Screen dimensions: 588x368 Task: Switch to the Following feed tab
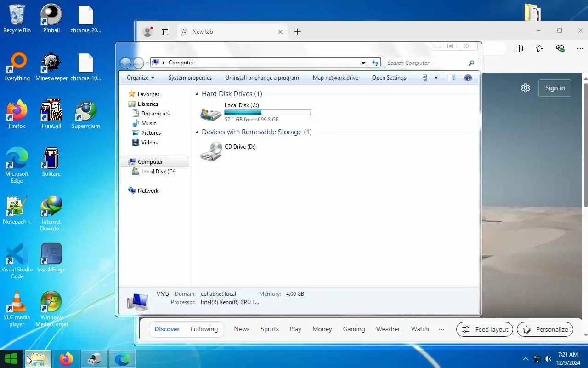(x=204, y=329)
